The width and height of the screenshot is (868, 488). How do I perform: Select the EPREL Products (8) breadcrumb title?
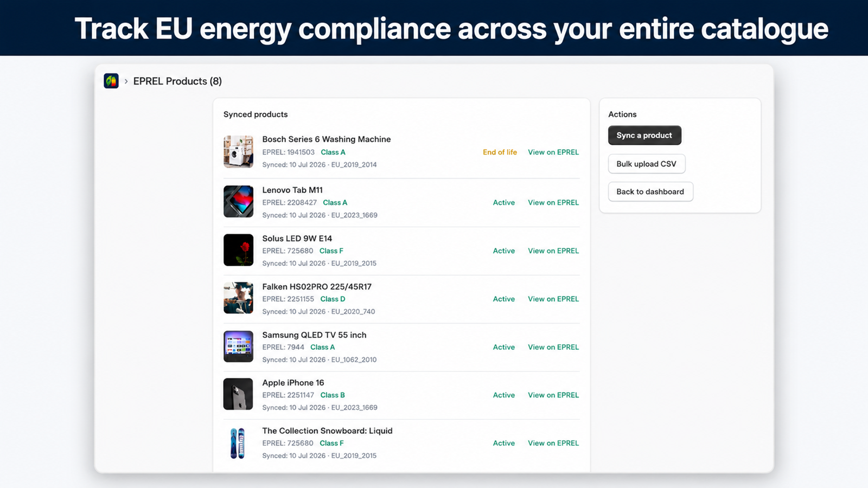[x=177, y=81]
